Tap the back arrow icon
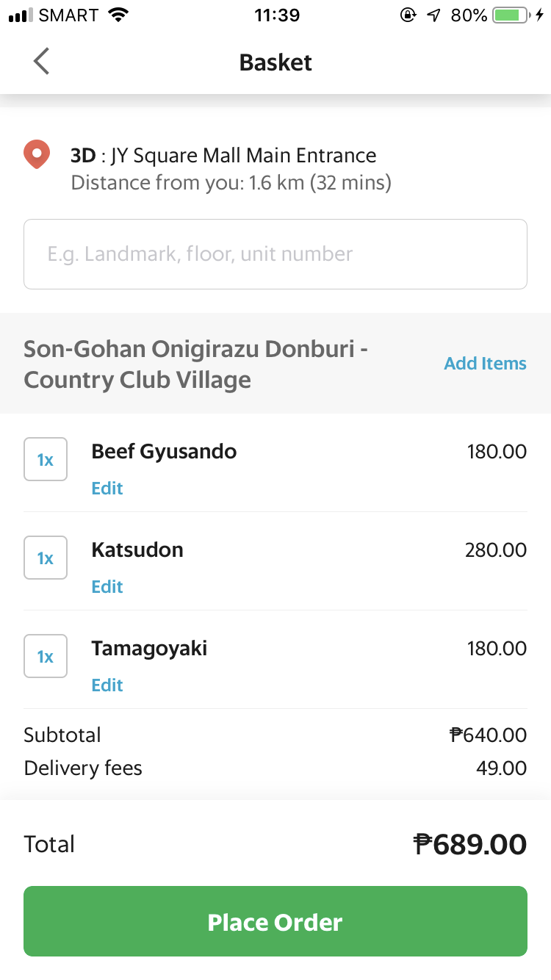Viewport: 551px width, 980px height. pos(42,62)
